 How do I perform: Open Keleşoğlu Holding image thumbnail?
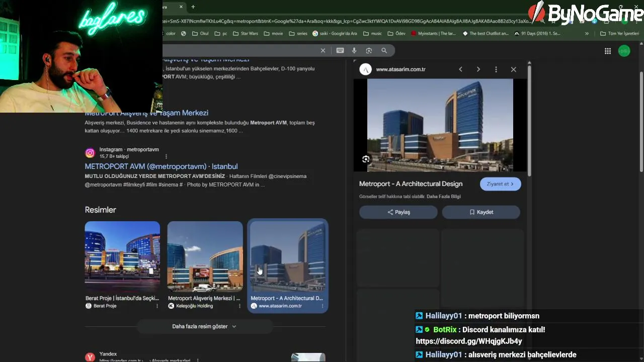tap(205, 256)
